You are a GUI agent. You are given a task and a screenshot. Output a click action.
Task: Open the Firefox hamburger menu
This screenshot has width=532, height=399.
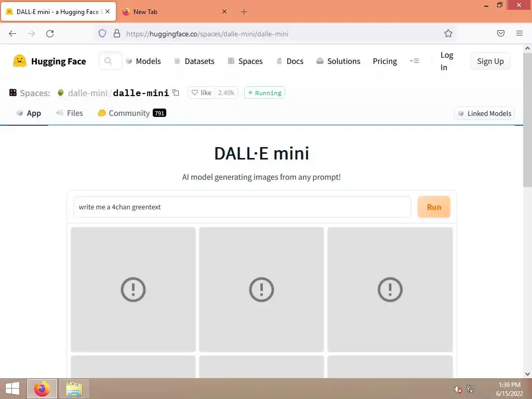(x=520, y=33)
